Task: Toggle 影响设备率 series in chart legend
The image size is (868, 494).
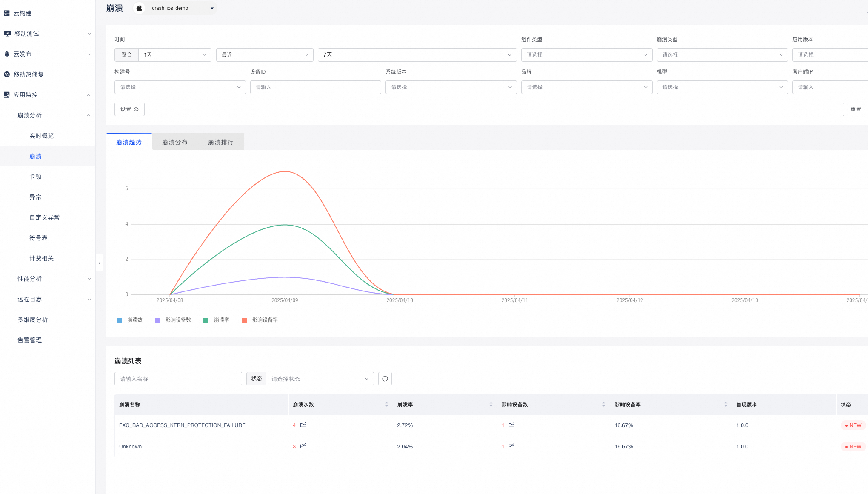Action: click(260, 320)
